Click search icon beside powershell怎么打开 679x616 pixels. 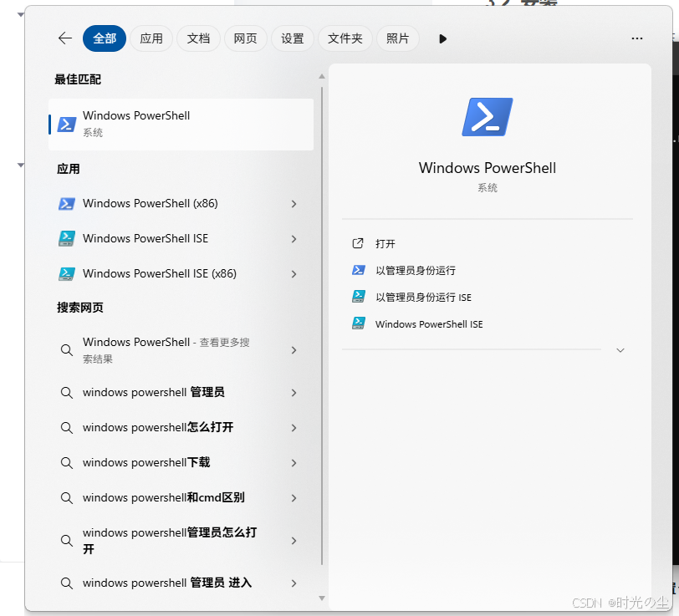coord(67,428)
